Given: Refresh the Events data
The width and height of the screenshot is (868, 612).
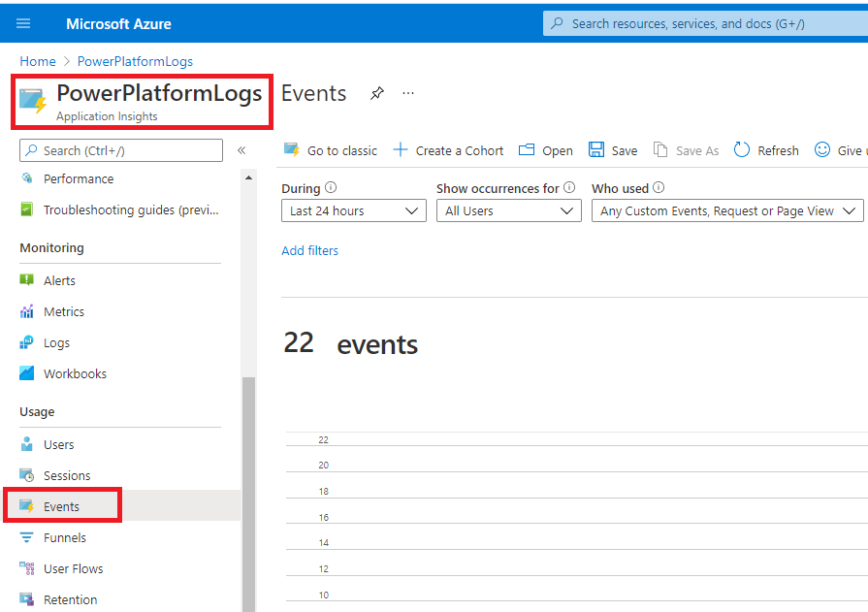Looking at the screenshot, I should [x=765, y=150].
